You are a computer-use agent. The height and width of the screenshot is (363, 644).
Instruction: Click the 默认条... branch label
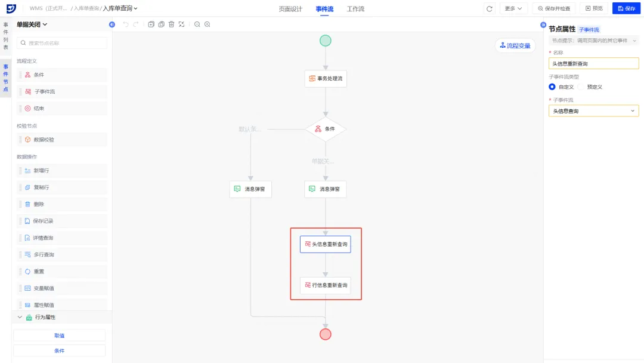pos(250,129)
